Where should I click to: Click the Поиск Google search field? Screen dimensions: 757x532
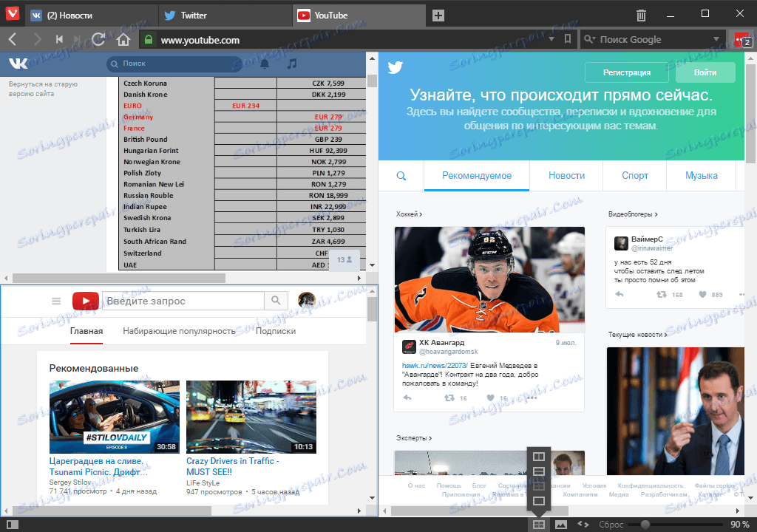pyautogui.click(x=652, y=40)
